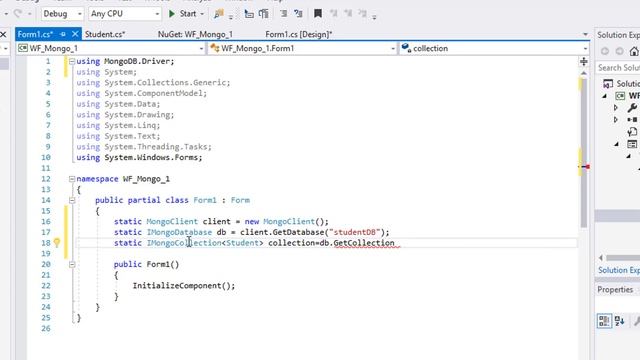The width and height of the screenshot is (640, 360).
Task: Click the lightbulb quick actions icon on line 18
Action: [x=57, y=243]
